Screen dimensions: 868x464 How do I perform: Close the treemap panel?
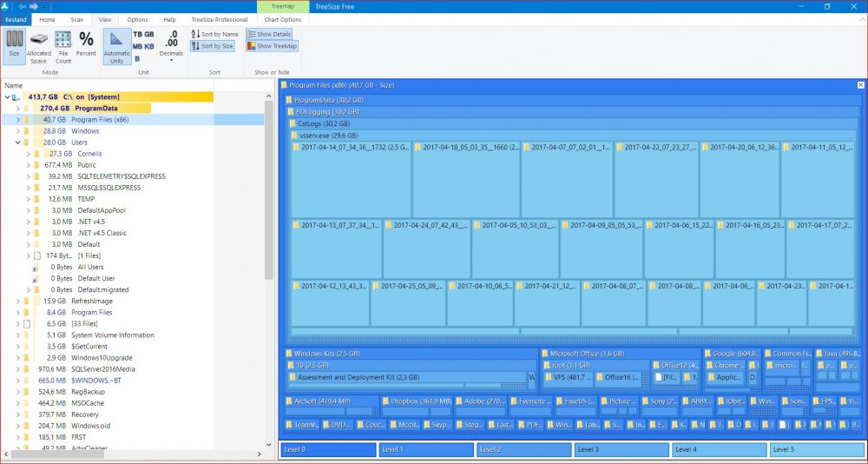860,85
